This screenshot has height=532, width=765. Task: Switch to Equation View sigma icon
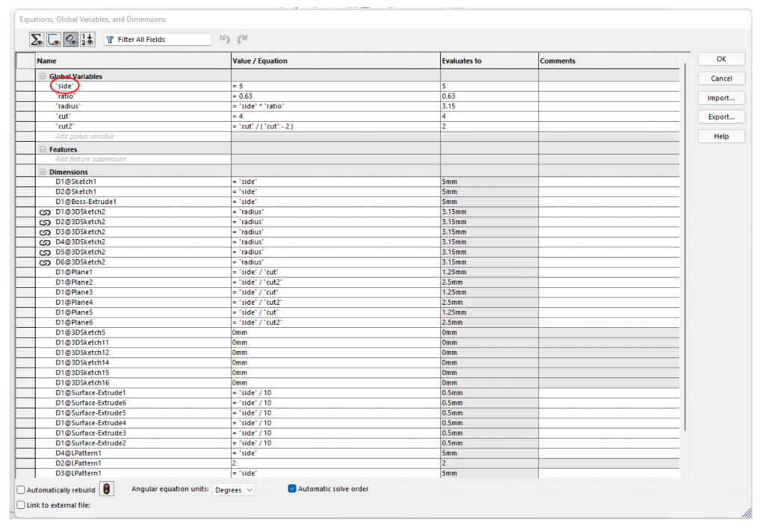[37, 40]
